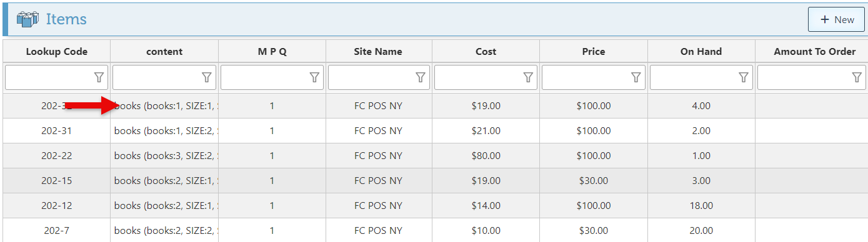Click the M P Q filter funnel icon
Image resolution: width=868 pixels, height=242 pixels.
[x=314, y=77]
